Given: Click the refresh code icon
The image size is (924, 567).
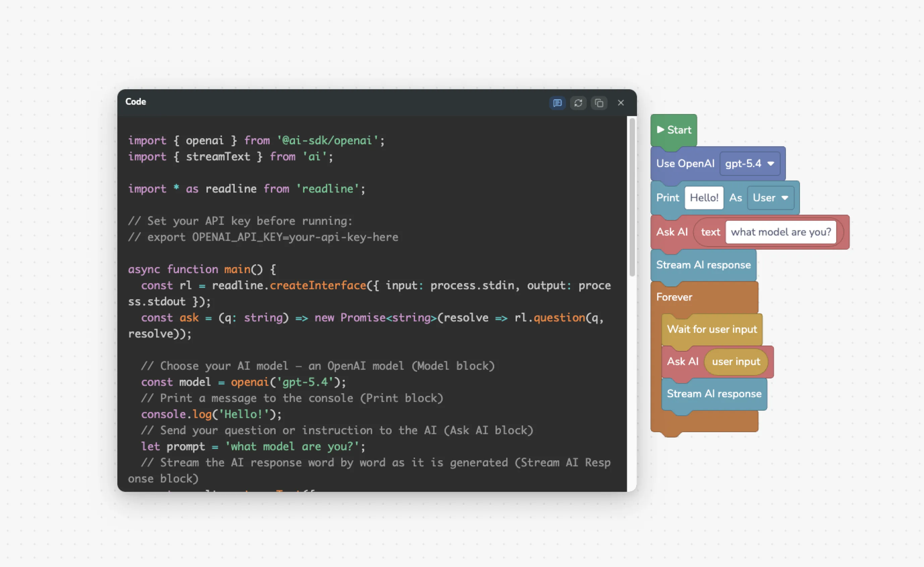Looking at the screenshot, I should (x=578, y=103).
